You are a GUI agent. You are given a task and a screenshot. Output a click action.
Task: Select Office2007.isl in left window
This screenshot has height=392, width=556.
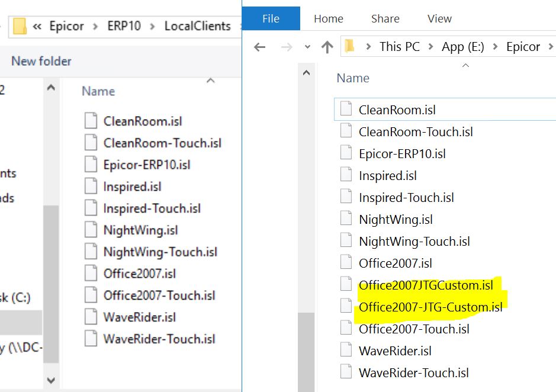pos(140,274)
